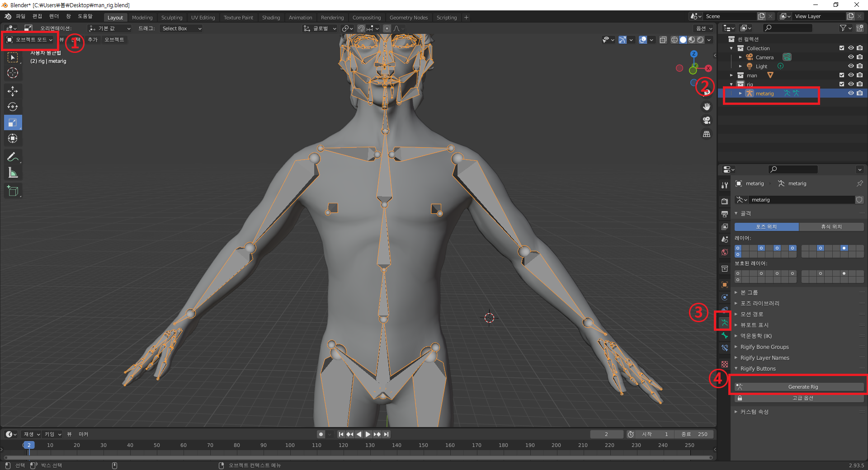868x470 pixels.
Task: Select the Annotate pencil tool
Action: (x=13, y=157)
